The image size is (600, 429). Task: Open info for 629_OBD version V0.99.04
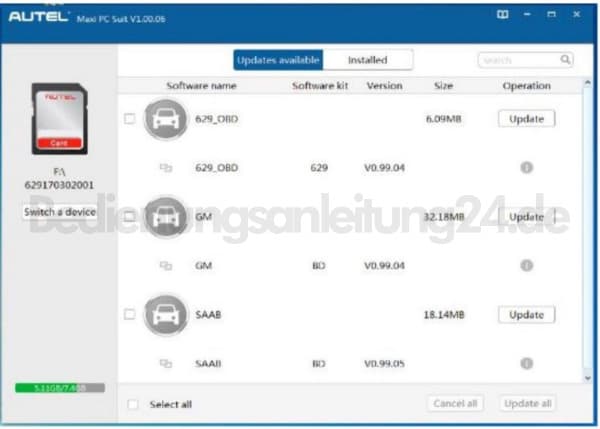[x=527, y=168]
